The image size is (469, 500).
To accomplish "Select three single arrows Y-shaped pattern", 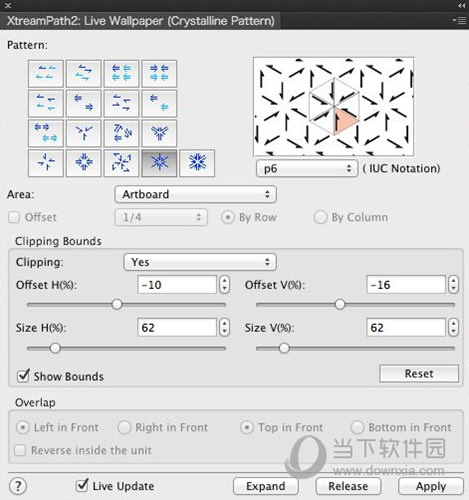I will (83, 133).
